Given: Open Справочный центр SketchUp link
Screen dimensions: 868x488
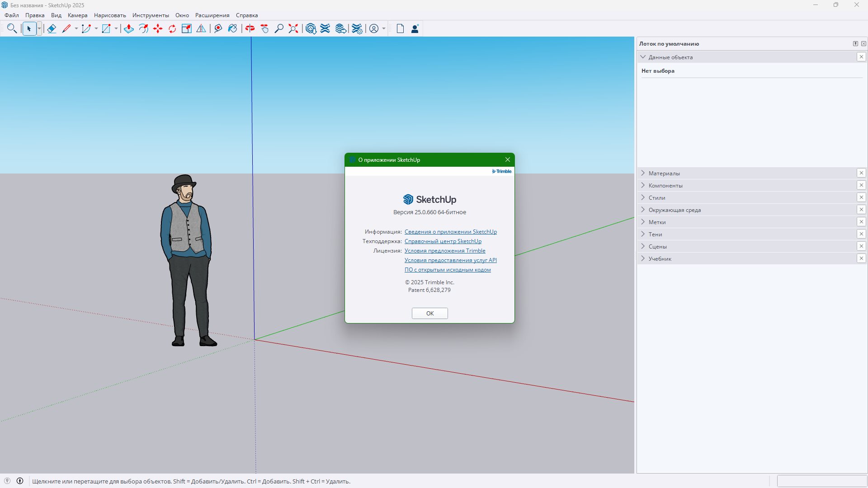Looking at the screenshot, I should point(443,241).
